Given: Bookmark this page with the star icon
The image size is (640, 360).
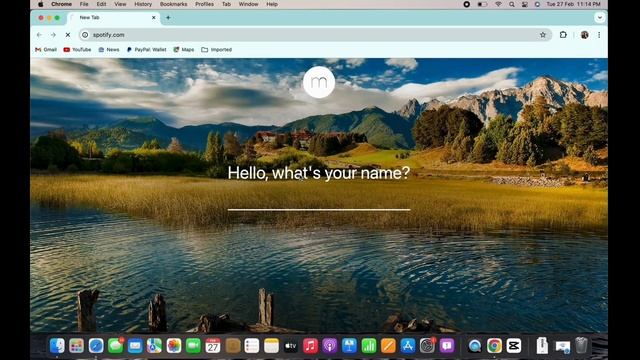Looking at the screenshot, I should [x=542, y=35].
